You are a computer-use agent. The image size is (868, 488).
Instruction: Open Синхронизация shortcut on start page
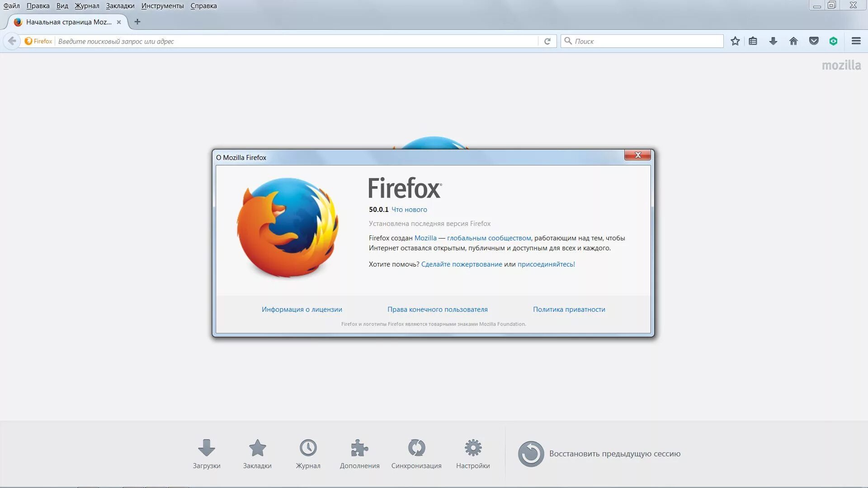[416, 454]
